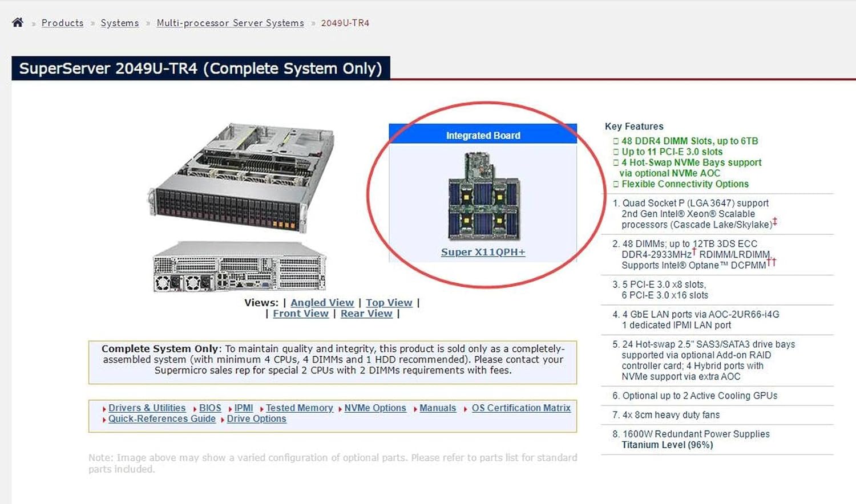The width and height of the screenshot is (856, 504).
Task: Click 'Titanium Level (96%)' text
Action: 667,445
